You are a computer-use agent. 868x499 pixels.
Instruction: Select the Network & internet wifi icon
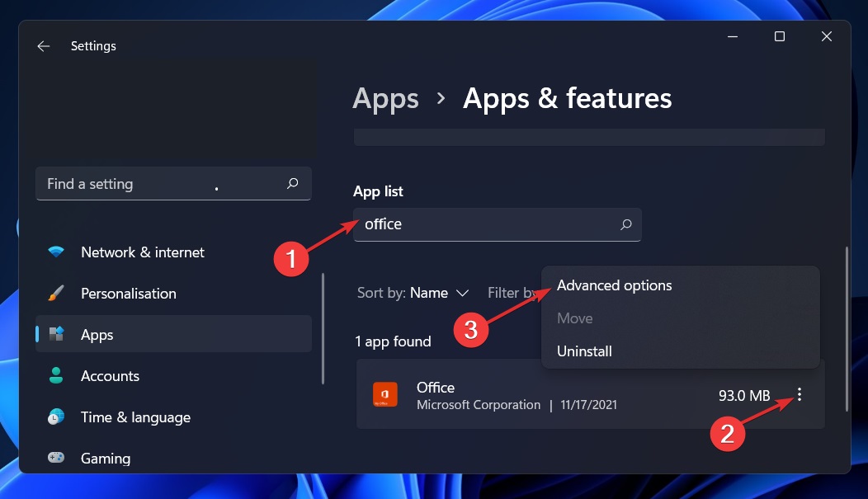pos(56,252)
